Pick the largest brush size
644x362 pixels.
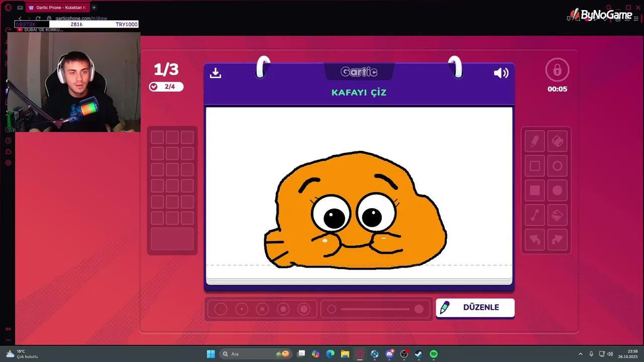tap(304, 309)
